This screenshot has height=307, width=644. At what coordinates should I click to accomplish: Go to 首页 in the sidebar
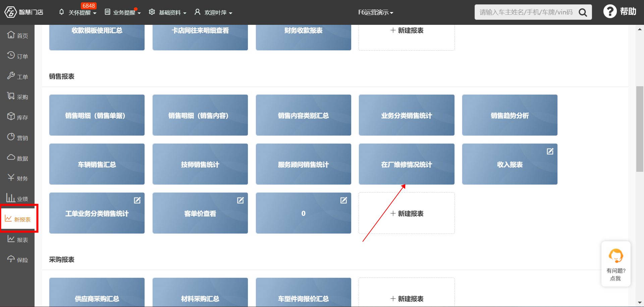click(x=17, y=35)
